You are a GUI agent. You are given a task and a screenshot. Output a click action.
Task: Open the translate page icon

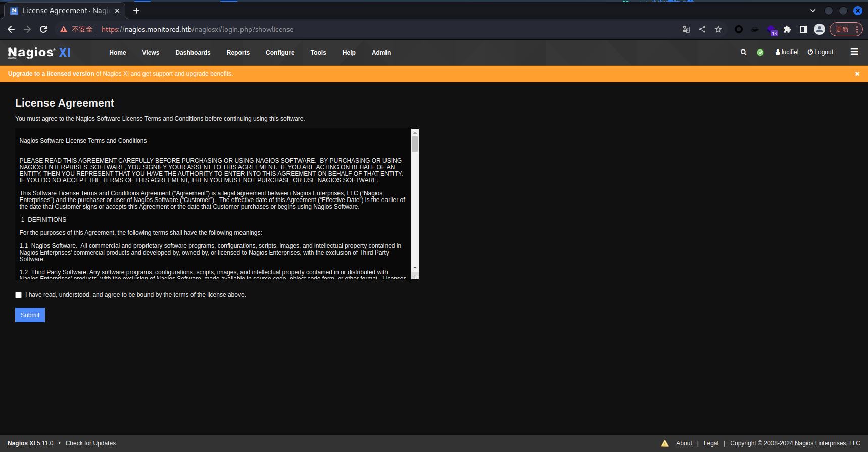(x=686, y=29)
